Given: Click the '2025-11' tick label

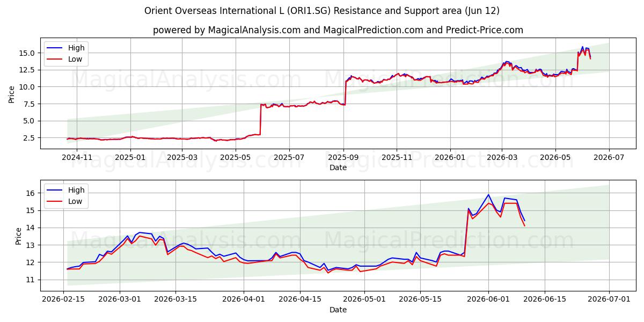Looking at the screenshot, I should click(x=397, y=157).
